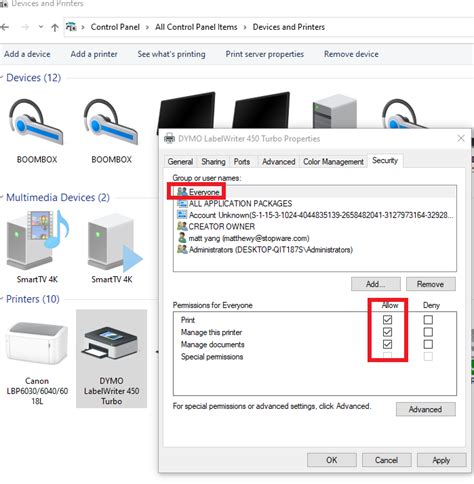474x484 pixels.
Task: Select the Security tab
Action: (385, 160)
